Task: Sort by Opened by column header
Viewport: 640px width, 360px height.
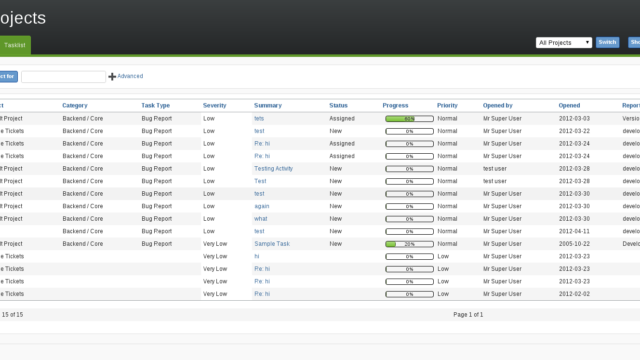Action: tap(498, 105)
